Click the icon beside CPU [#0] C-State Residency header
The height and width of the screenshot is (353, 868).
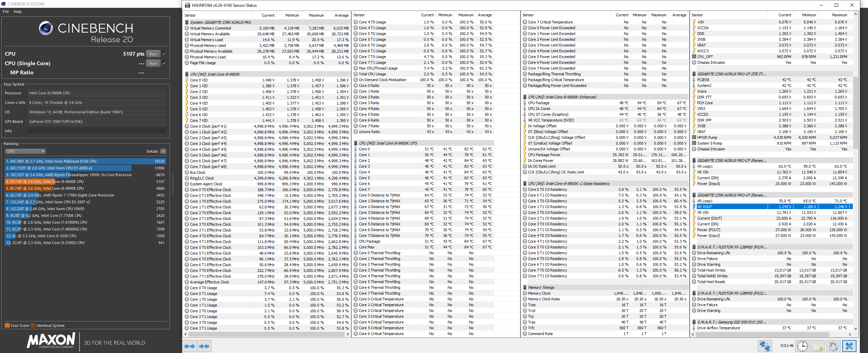tap(525, 184)
